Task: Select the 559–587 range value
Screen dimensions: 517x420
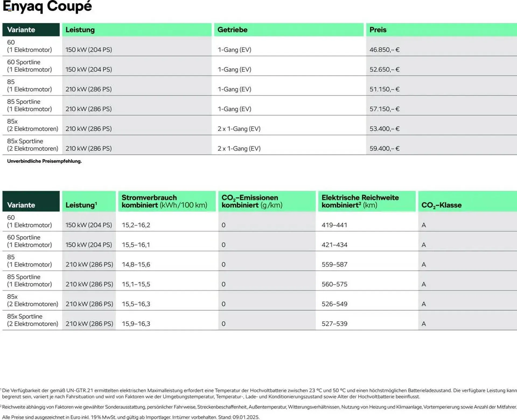Action: 334,265
